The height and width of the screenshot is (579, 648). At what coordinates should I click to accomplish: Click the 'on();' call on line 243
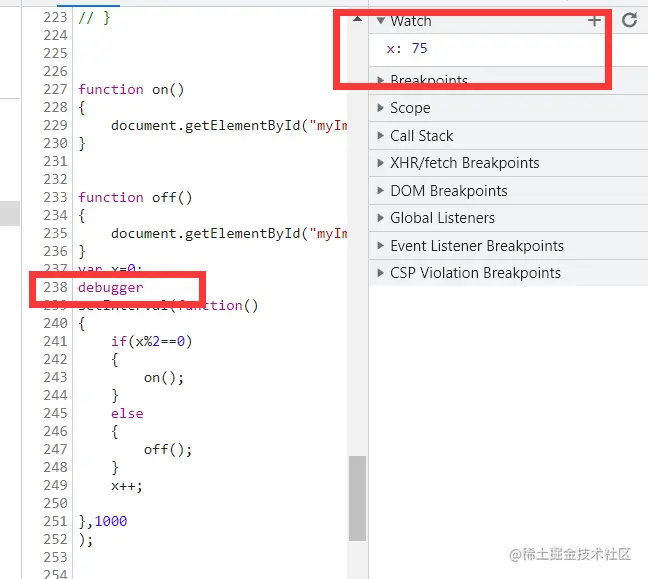164,378
